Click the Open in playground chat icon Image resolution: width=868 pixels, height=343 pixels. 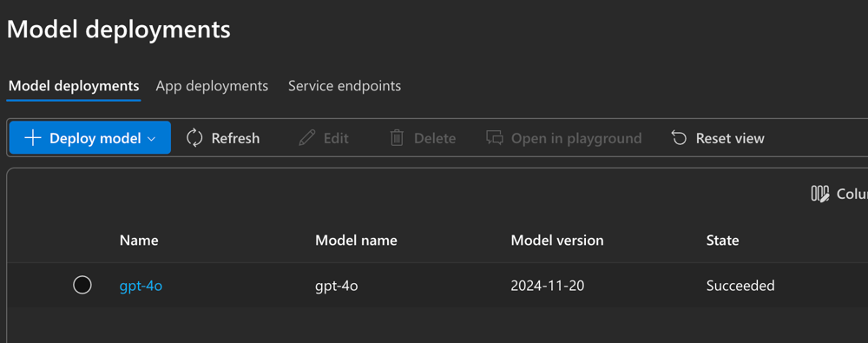coord(495,137)
